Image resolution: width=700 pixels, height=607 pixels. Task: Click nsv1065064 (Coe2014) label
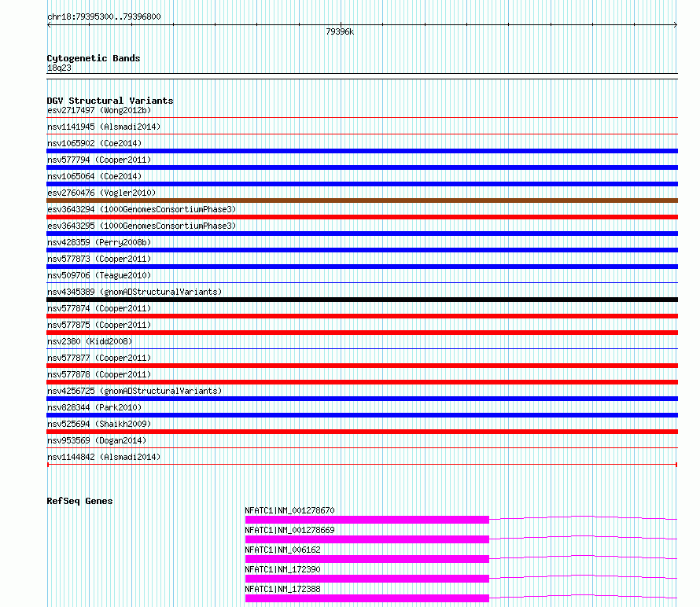(x=94, y=176)
